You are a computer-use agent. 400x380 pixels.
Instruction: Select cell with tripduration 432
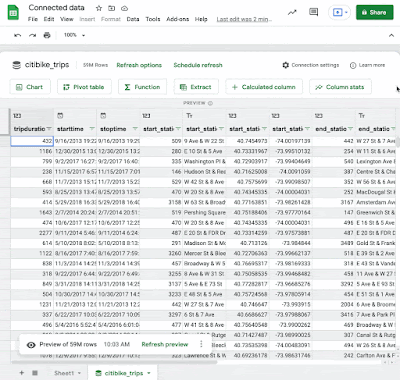pos(32,141)
